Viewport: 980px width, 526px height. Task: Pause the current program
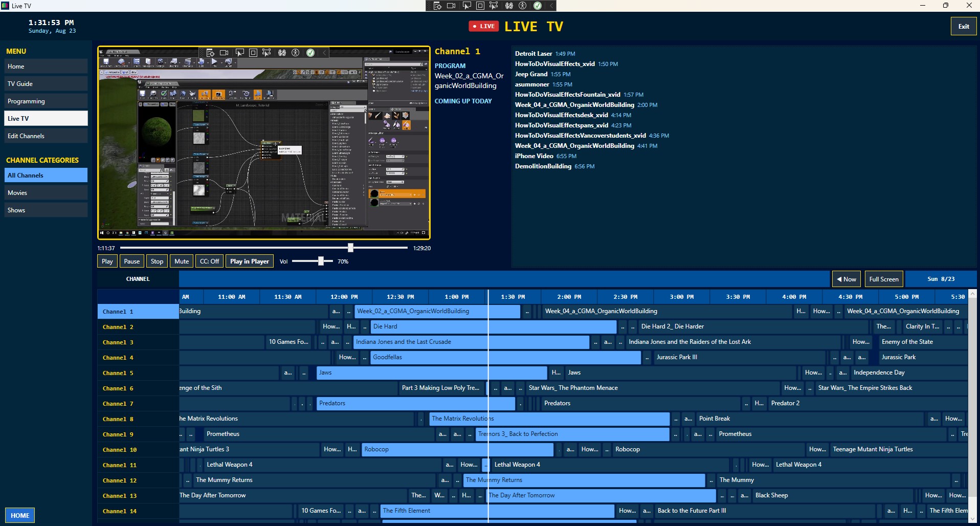click(131, 261)
